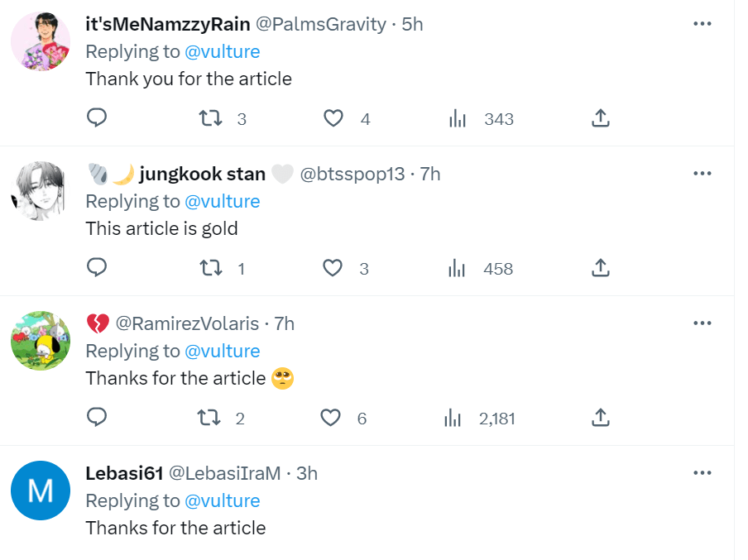Open more menu on Lebasi61's tweet
Viewport: 748px width, 560px height.
coord(702,473)
